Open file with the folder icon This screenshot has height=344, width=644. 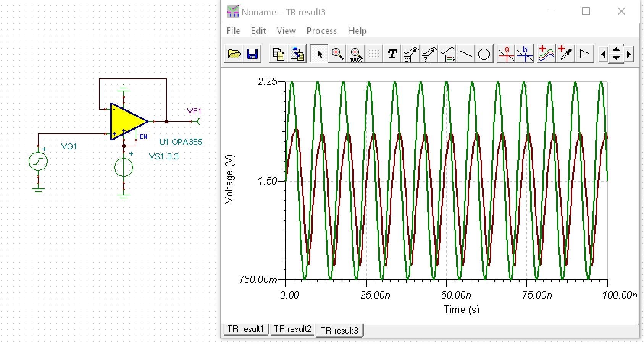click(x=234, y=54)
